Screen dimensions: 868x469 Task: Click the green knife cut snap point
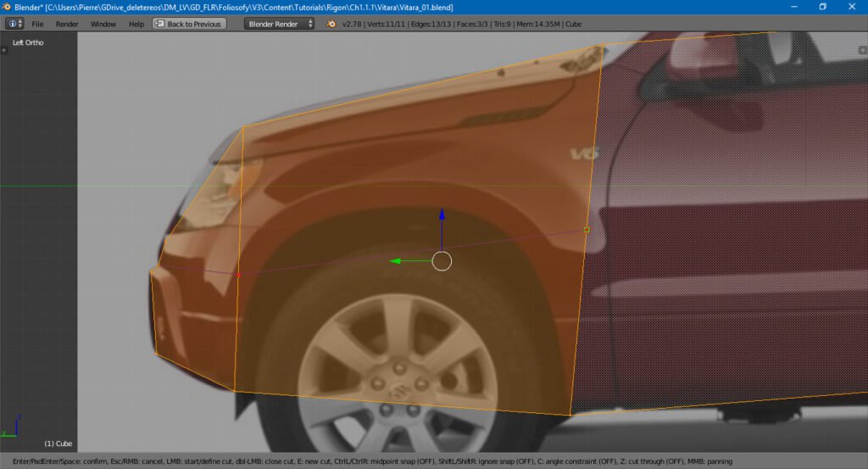[587, 230]
